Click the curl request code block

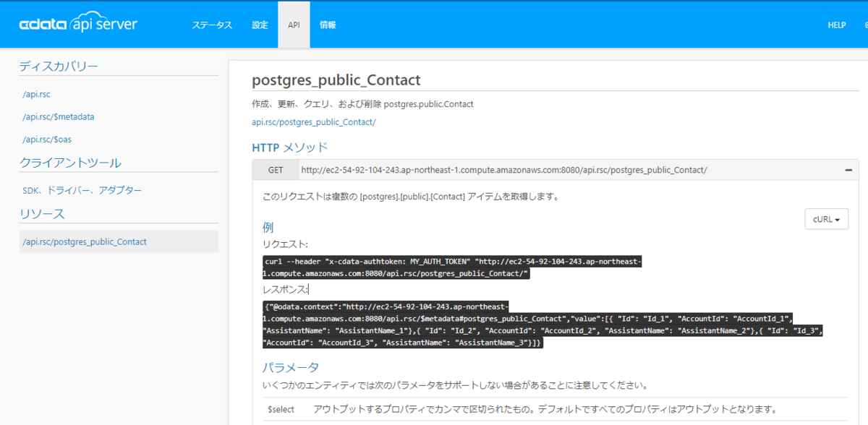pyautogui.click(x=451, y=267)
